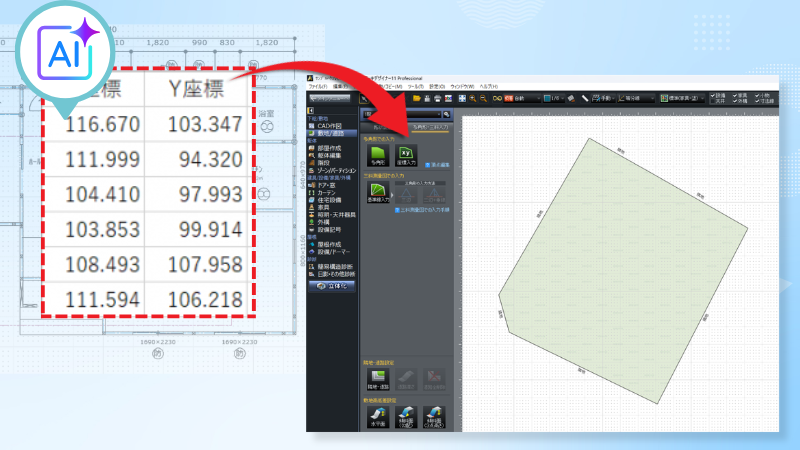Select the 傾斜面(方向) slope tool
Screen dimensions: 800x450
[406, 417]
